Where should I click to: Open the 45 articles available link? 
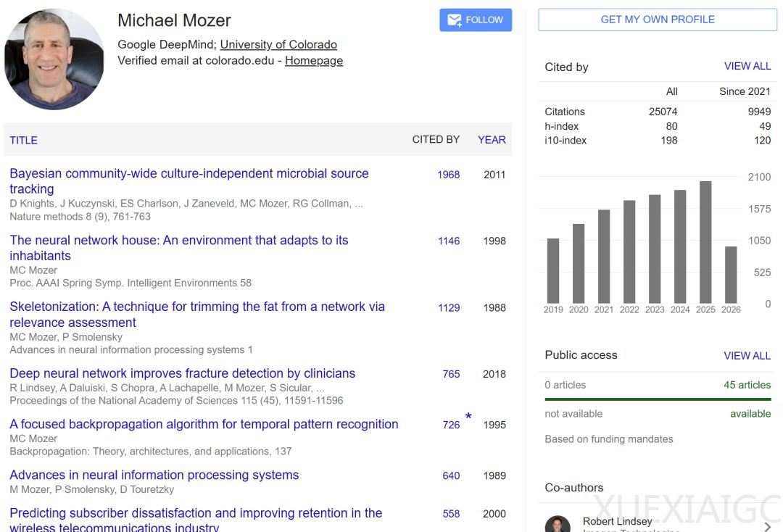pos(747,385)
